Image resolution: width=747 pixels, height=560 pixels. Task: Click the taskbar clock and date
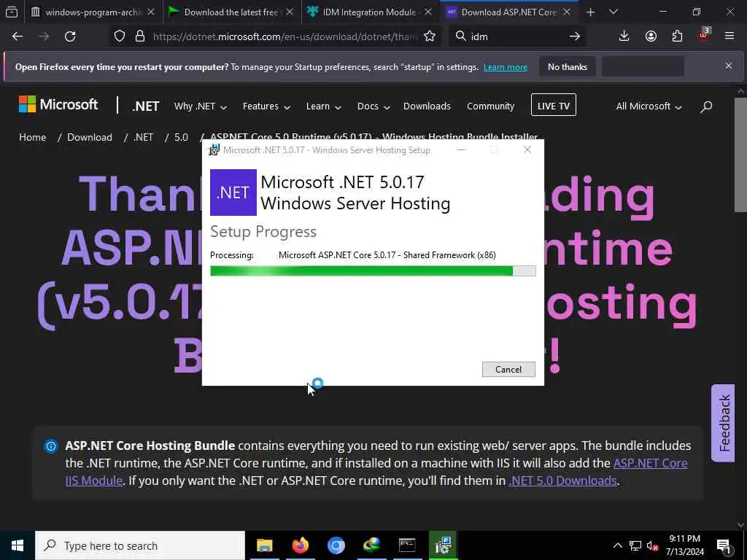click(x=684, y=545)
